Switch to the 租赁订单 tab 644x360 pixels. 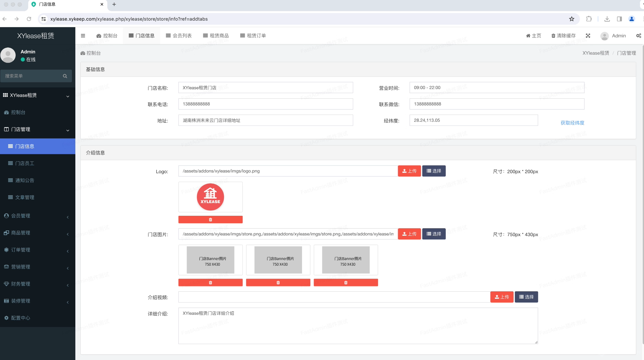click(x=253, y=36)
